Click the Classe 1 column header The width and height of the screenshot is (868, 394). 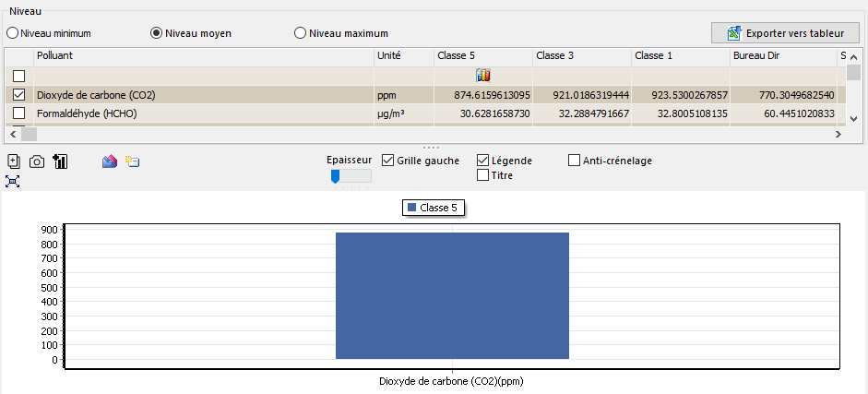[681, 56]
